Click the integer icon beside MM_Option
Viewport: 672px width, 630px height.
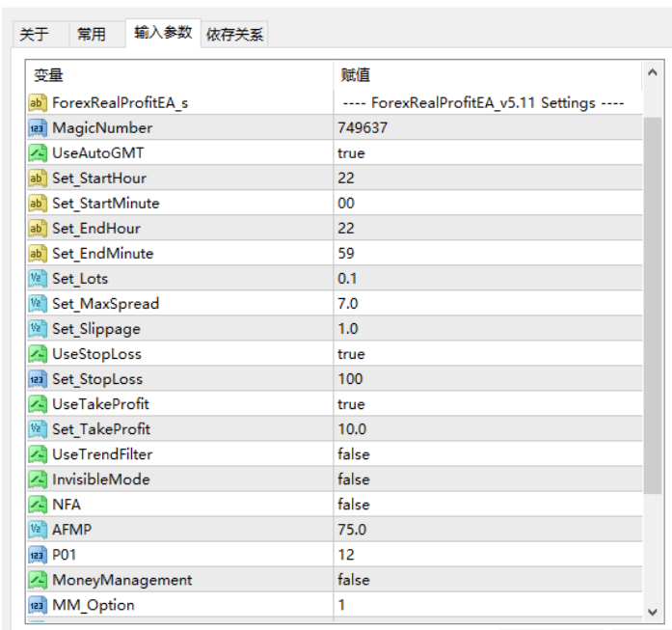(x=38, y=605)
